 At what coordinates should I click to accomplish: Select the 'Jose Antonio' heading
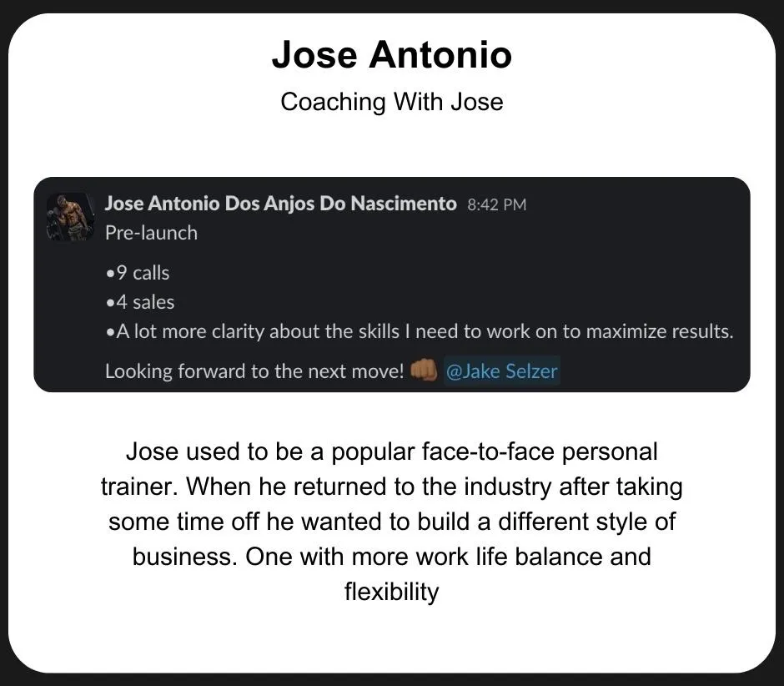coord(392,54)
